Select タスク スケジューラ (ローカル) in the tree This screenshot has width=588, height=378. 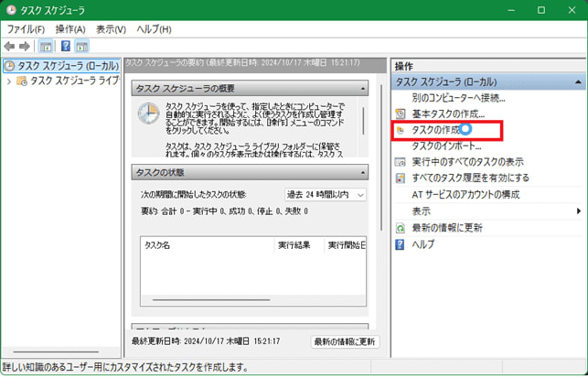(x=62, y=66)
